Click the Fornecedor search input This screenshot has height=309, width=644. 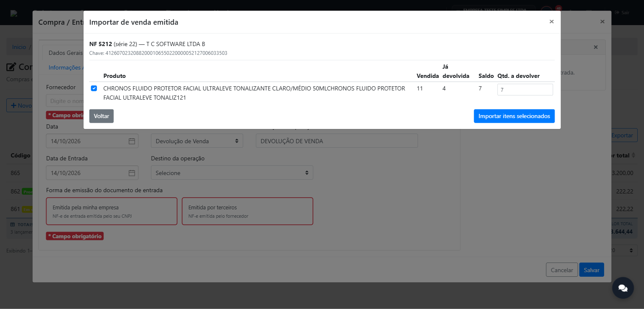click(x=65, y=100)
